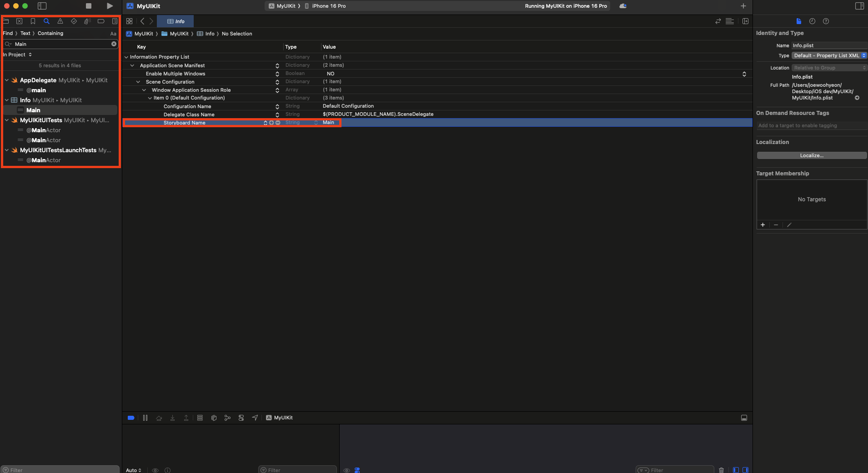Open the Project navigator folder icon

pos(6,21)
